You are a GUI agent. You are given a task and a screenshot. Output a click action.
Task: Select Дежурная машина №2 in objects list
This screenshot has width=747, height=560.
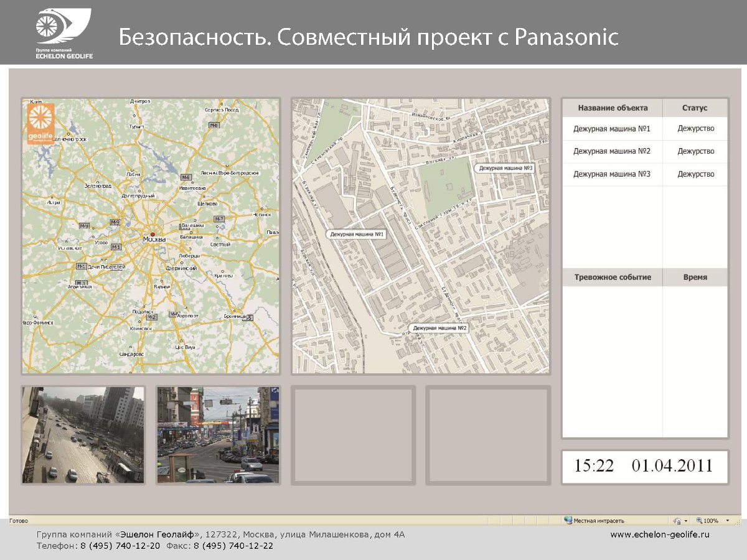(611, 151)
